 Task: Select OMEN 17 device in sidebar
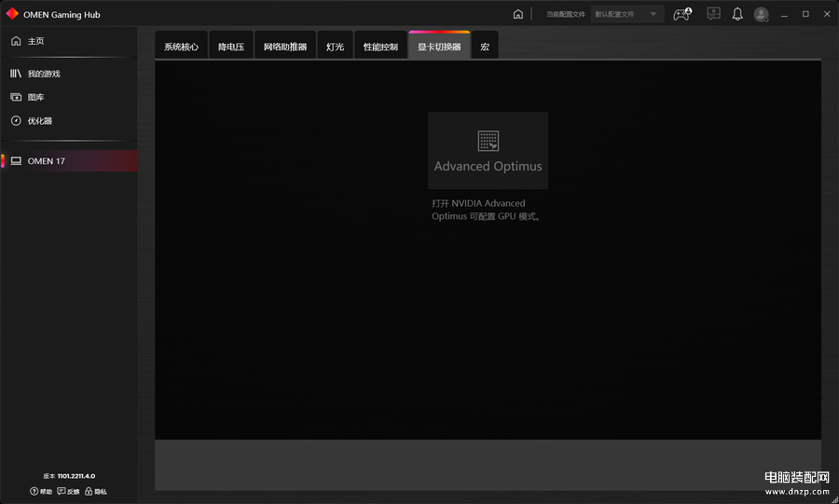click(x=68, y=161)
